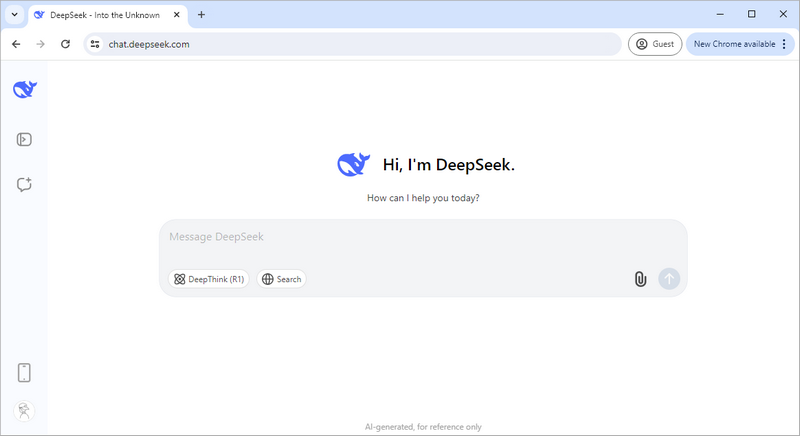Click the chat.deepseek.com address bar

[x=350, y=44]
